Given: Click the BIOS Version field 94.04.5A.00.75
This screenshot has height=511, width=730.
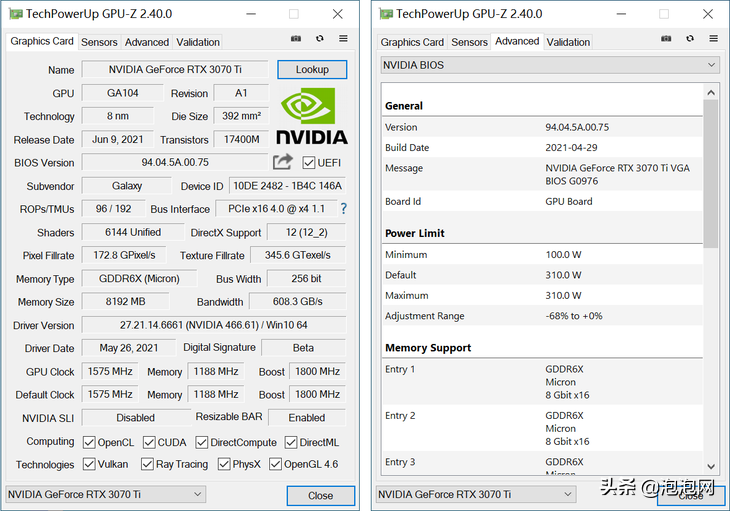Looking at the screenshot, I should [x=175, y=162].
